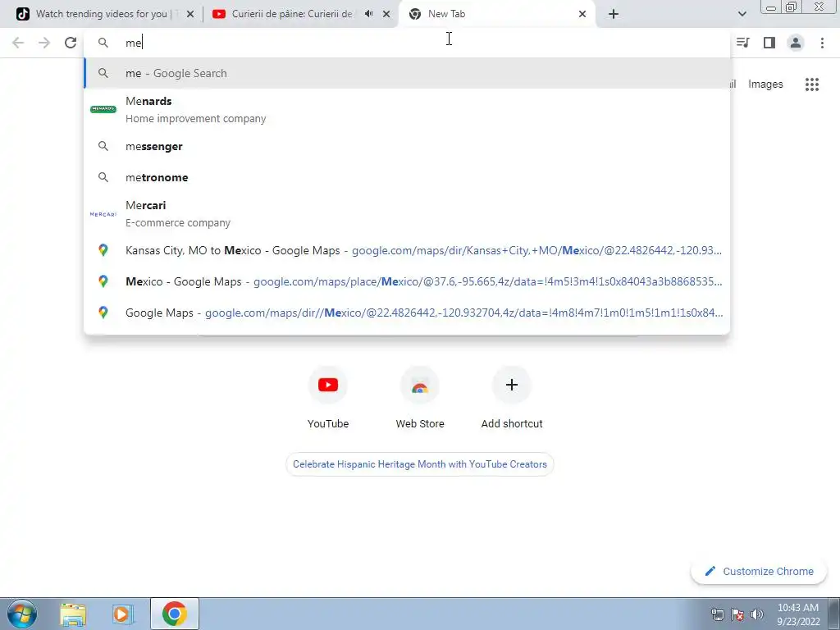Viewport: 840px width, 630px height.
Task: Select 'me - Google Search' suggestion
Action: (x=407, y=73)
